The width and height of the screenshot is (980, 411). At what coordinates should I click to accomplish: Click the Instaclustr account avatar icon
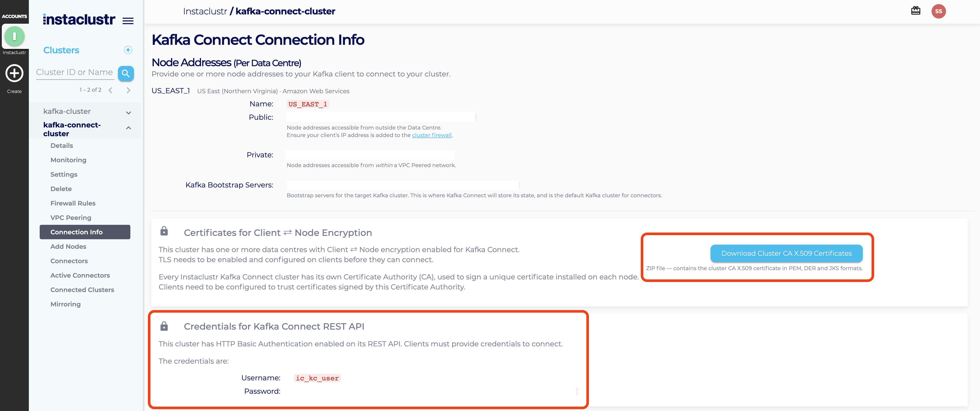coord(14,37)
